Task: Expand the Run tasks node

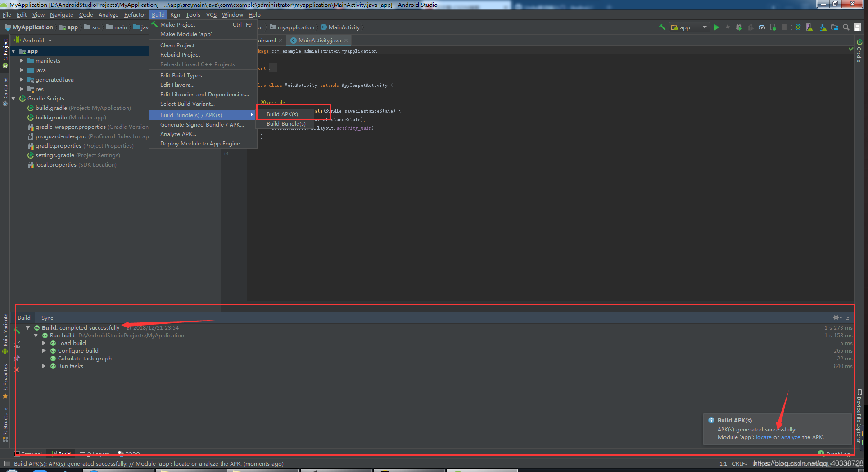Action: pos(44,366)
